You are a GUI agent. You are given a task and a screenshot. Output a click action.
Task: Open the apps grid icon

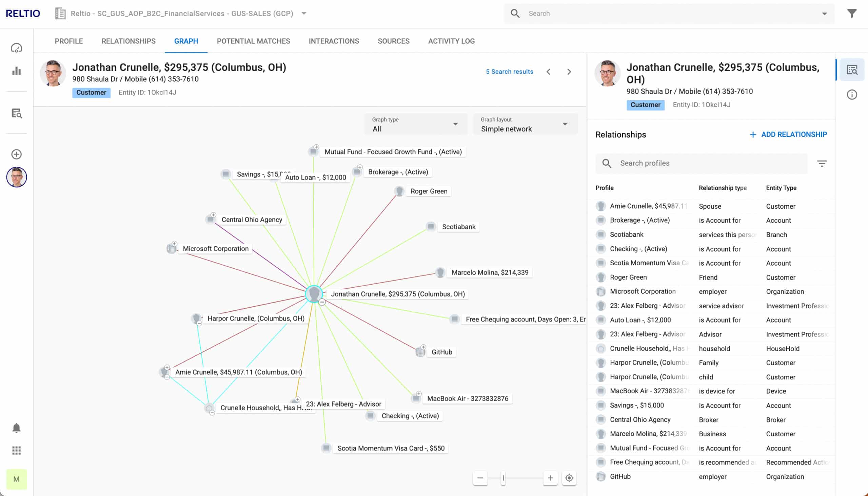(x=16, y=450)
